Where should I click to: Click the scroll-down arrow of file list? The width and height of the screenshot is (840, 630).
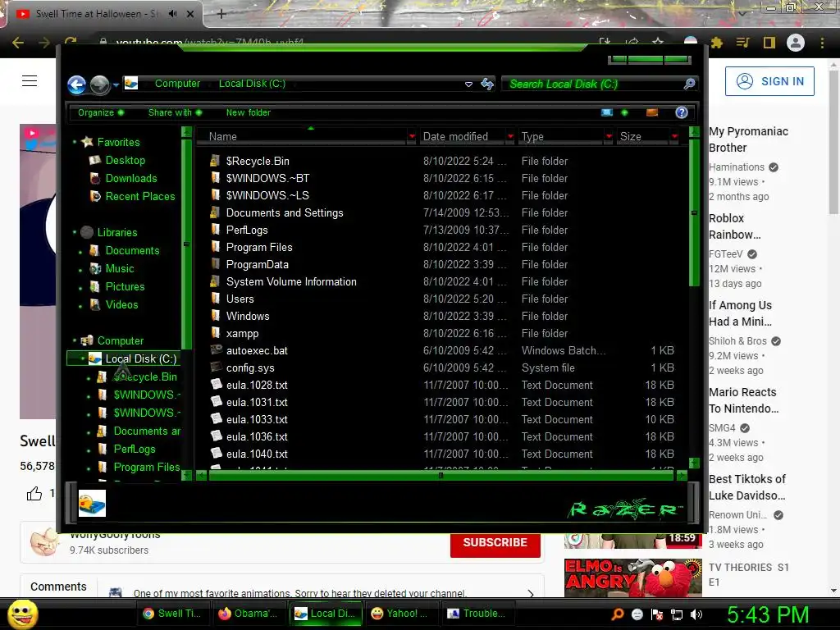coord(694,463)
